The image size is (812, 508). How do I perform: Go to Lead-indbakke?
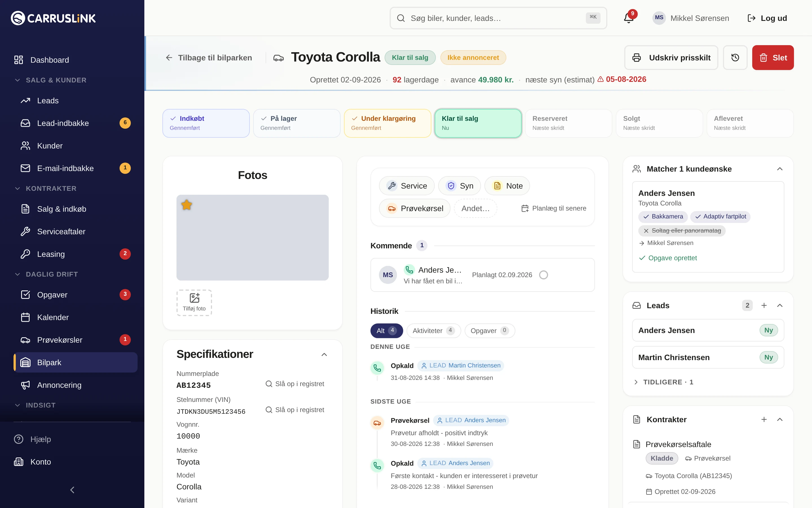coord(76,123)
